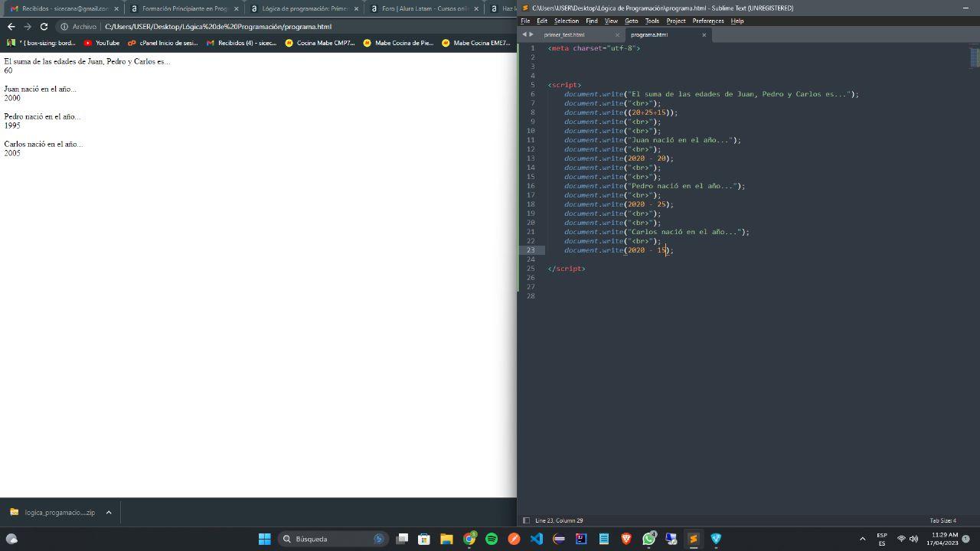Open the box-sizing: bord... bookmark
The image size is (980, 551).
coord(41,43)
